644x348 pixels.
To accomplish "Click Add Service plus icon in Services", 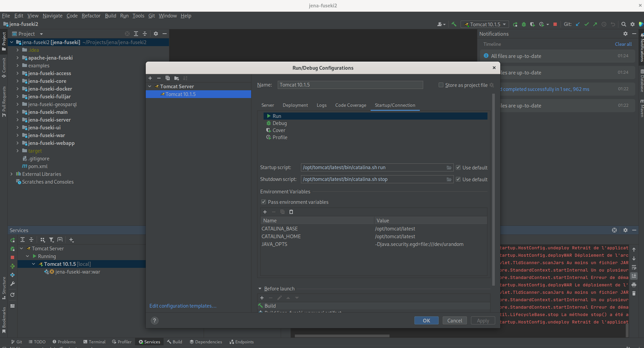I will (71, 240).
